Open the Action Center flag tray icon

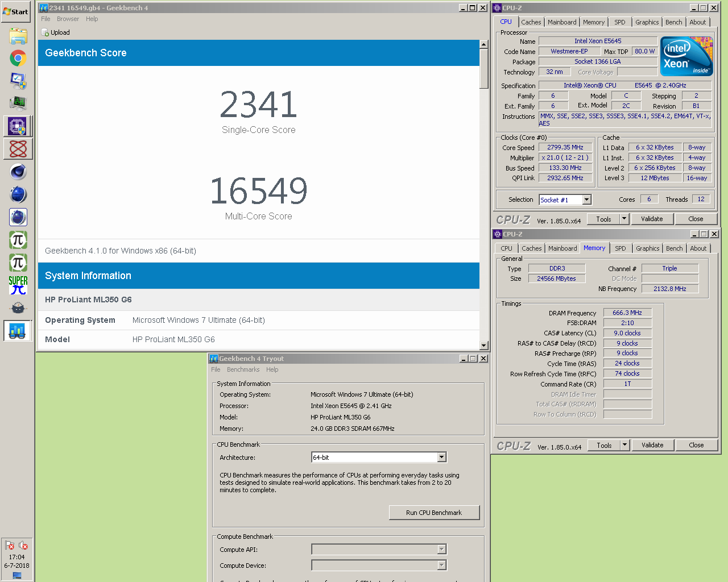(x=10, y=546)
